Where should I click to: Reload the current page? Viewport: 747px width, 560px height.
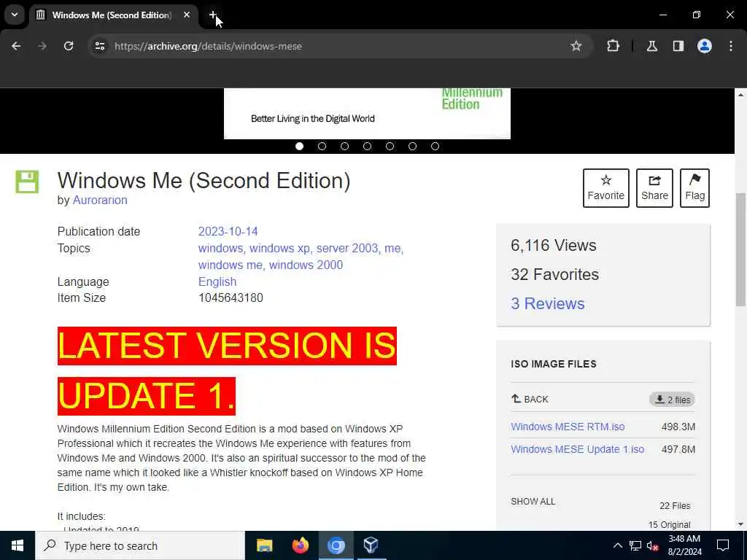pyautogui.click(x=69, y=46)
